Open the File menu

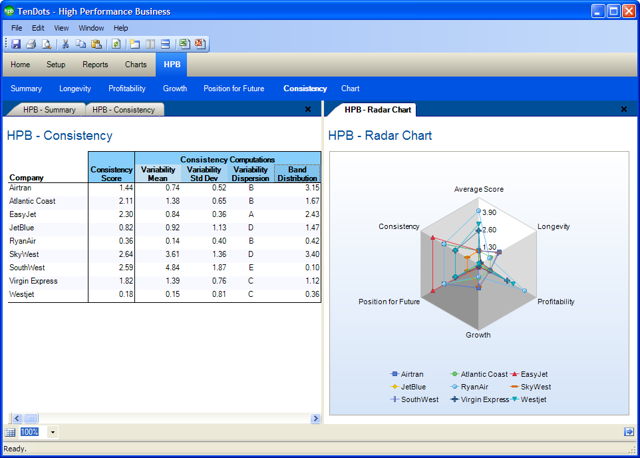[x=17, y=28]
